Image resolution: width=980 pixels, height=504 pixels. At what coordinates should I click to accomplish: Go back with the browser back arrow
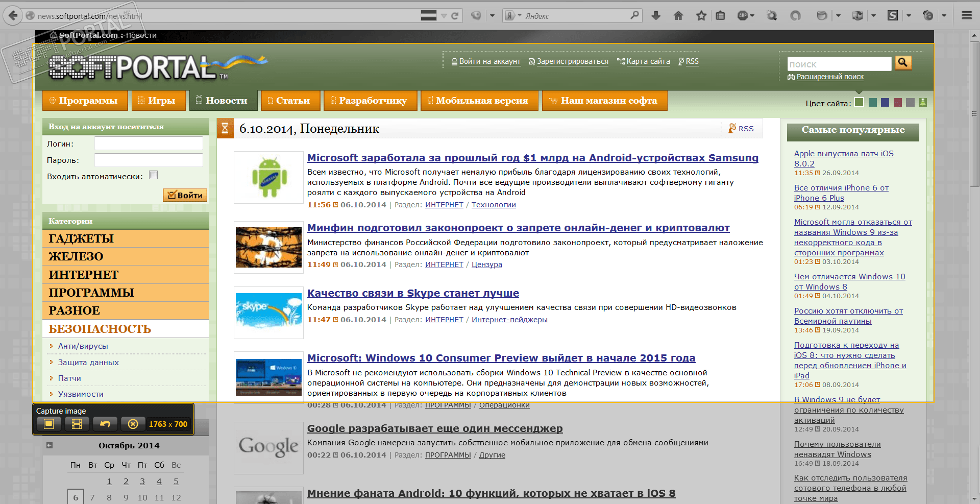13,15
